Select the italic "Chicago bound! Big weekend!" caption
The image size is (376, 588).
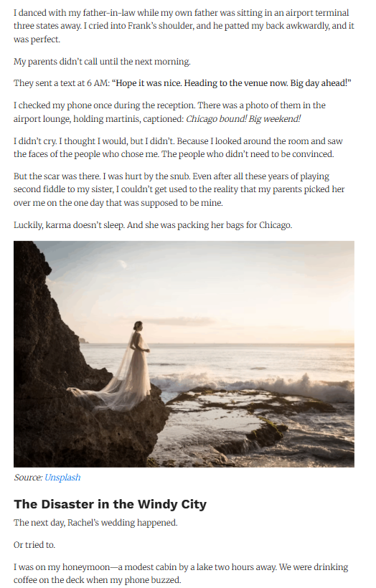tap(243, 119)
